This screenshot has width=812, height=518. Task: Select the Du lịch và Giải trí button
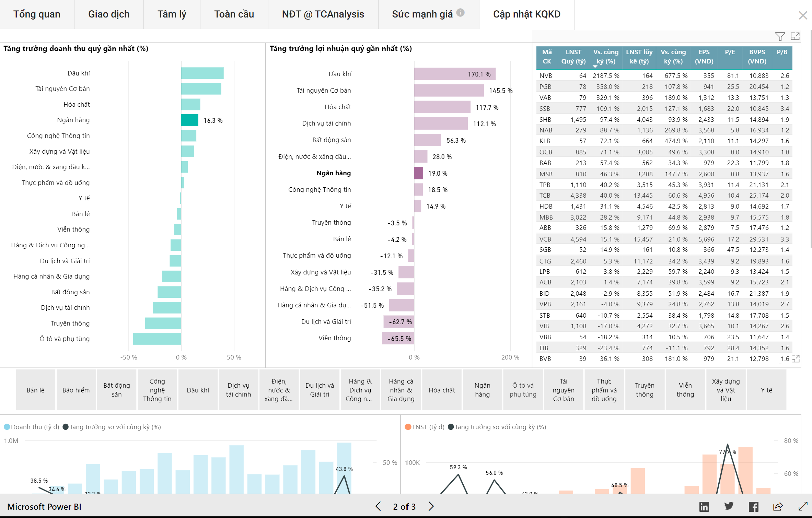tap(320, 390)
